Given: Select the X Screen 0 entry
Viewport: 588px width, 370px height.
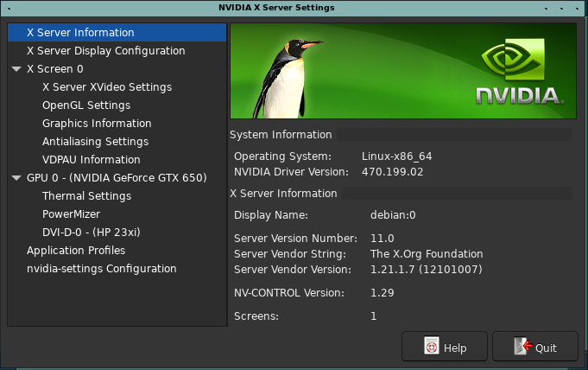Looking at the screenshot, I should coord(54,69).
